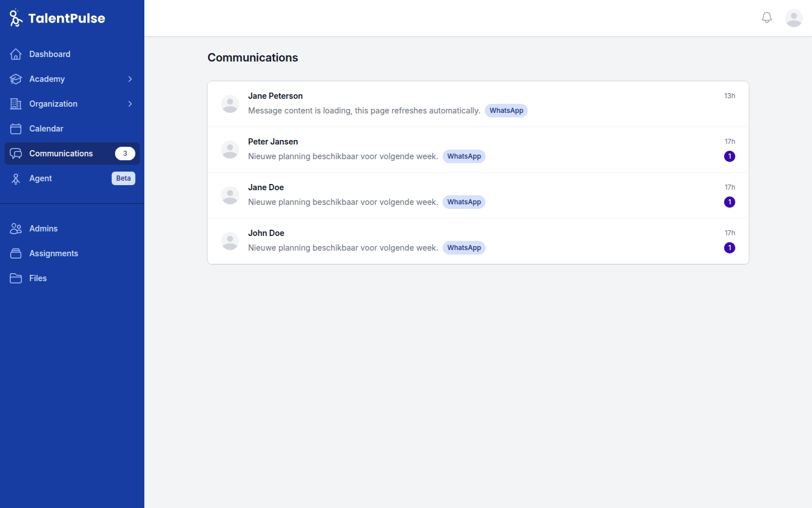
Task: Click the TalentPulse logo icon
Action: click(16, 18)
